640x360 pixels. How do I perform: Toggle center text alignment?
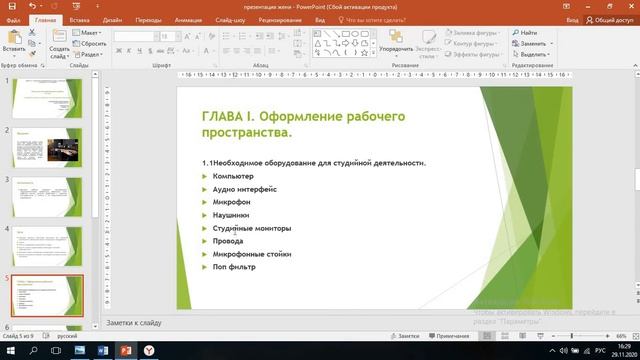coord(237,51)
